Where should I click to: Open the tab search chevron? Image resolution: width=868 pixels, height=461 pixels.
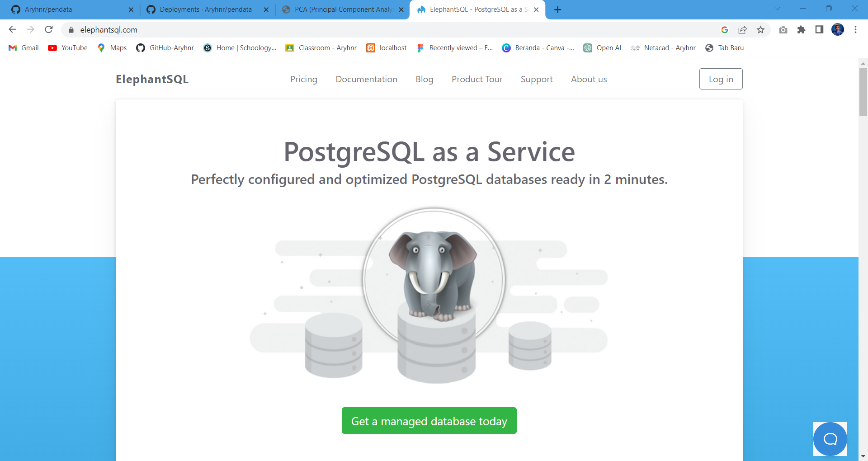pos(777,9)
